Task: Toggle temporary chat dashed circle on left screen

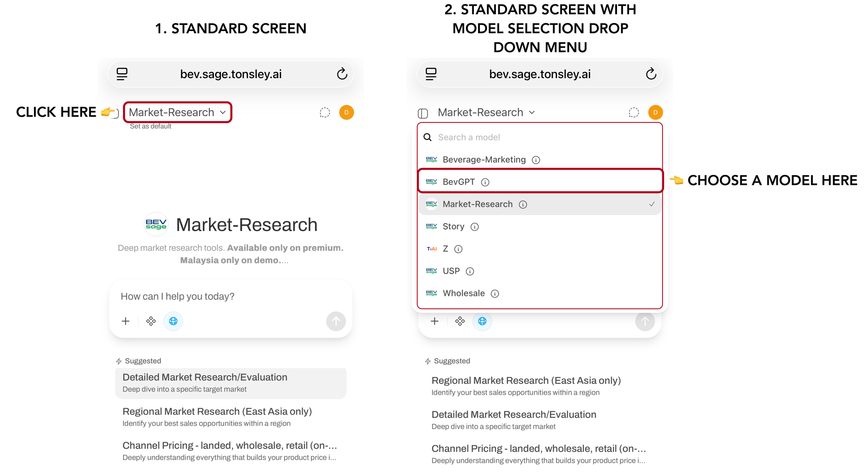Action: pyautogui.click(x=325, y=112)
